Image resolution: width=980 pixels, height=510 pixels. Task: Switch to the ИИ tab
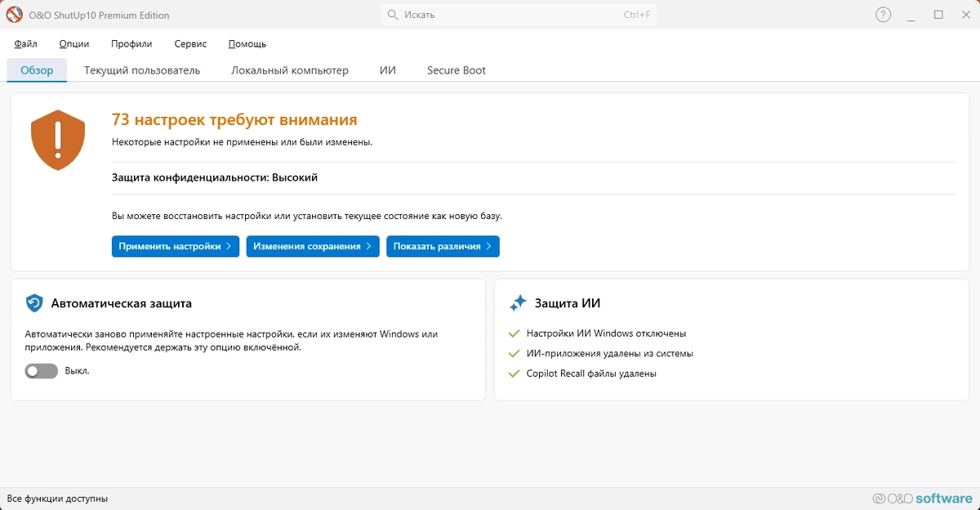pos(388,70)
